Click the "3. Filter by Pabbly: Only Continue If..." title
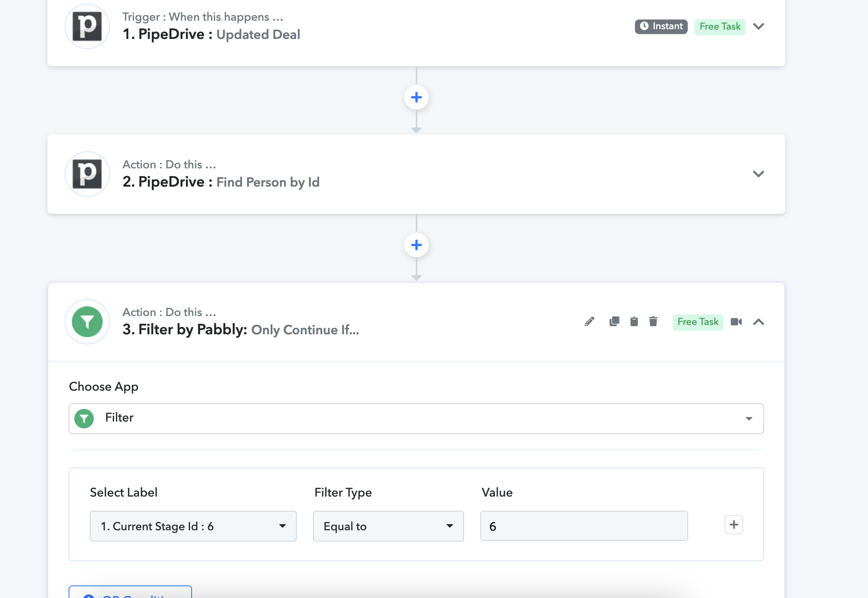 pyautogui.click(x=241, y=329)
